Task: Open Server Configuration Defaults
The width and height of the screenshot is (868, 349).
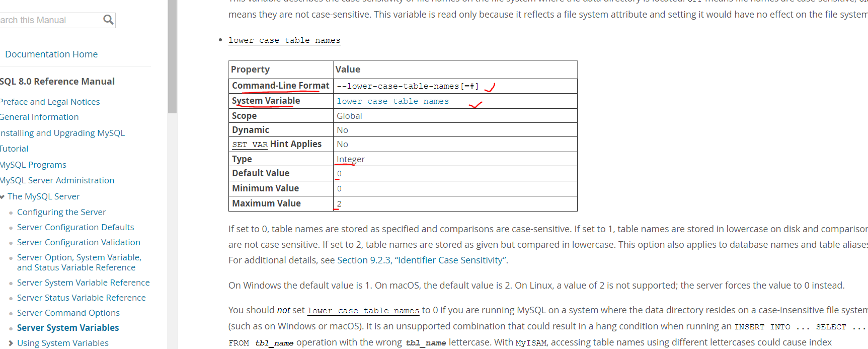Action: [75, 227]
